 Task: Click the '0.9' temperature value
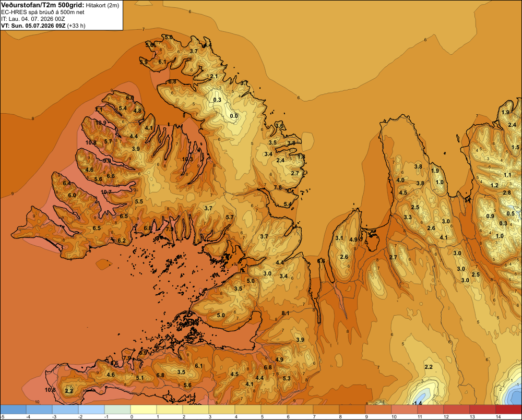[490, 216]
